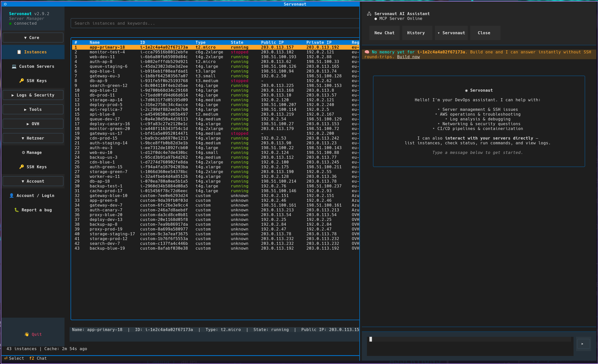Viewport: 598px width, 364px height.
Task: Click the Servonaut AI Assistant robot icon
Action: coord(369,14)
